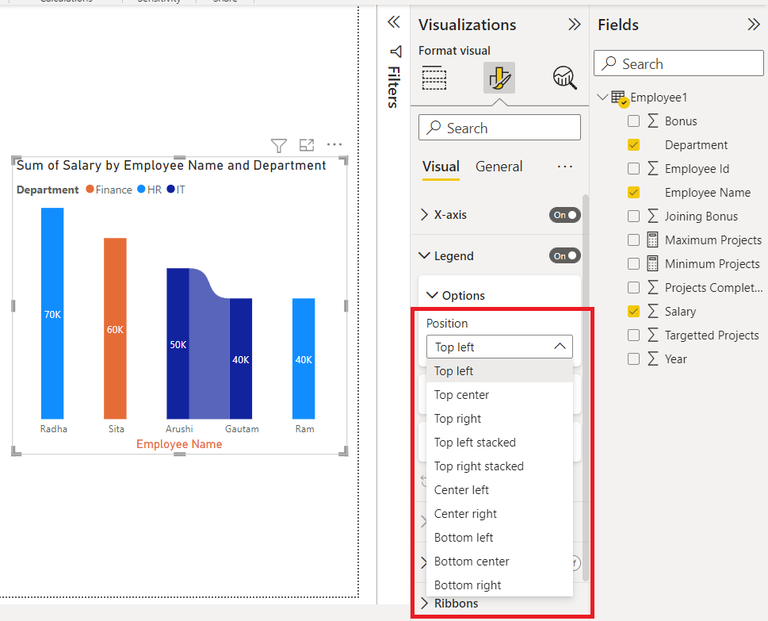Click the Maximum Projects calculator icon
The width and height of the screenshot is (768, 621).
[x=652, y=239]
